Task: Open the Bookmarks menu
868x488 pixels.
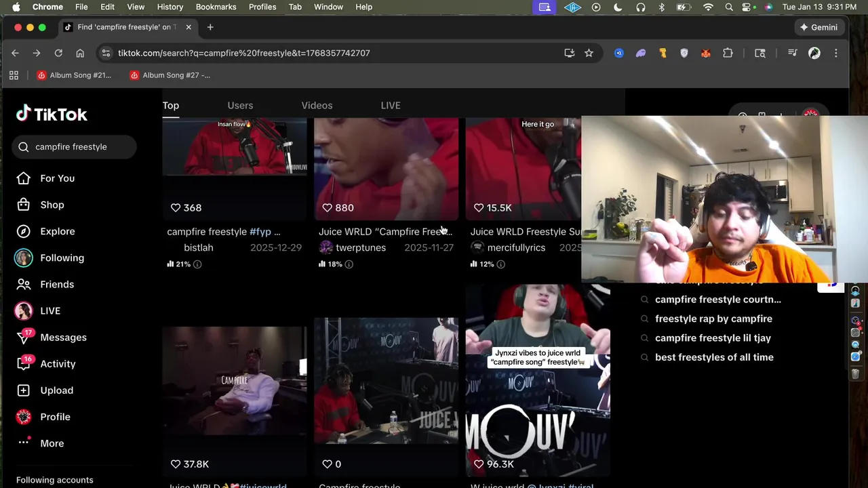Action: coord(216,7)
